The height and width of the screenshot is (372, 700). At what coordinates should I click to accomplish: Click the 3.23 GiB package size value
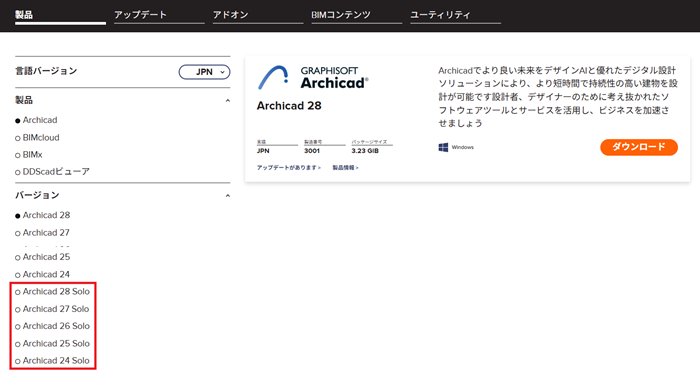365,151
